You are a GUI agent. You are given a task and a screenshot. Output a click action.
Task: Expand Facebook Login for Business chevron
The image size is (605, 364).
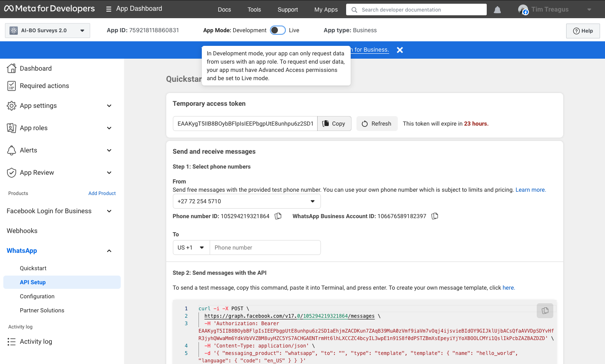pyautogui.click(x=109, y=211)
